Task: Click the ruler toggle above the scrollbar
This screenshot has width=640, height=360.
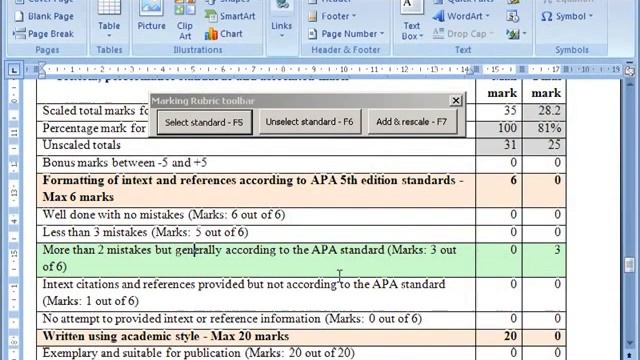Action: 629,70
